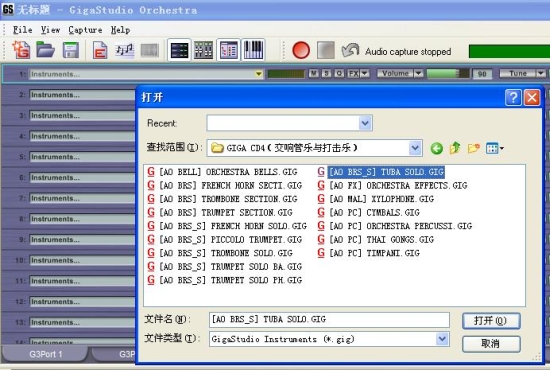550x370 pixels.
Task: Toggle the loader pane view icon
Action: click(x=228, y=50)
